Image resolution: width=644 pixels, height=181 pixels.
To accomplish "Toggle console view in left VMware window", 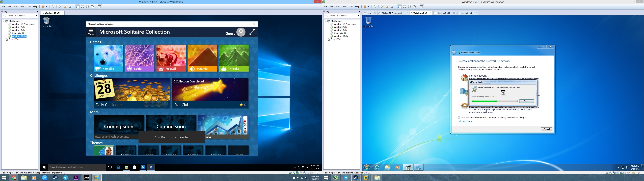I will tap(100, 7).
